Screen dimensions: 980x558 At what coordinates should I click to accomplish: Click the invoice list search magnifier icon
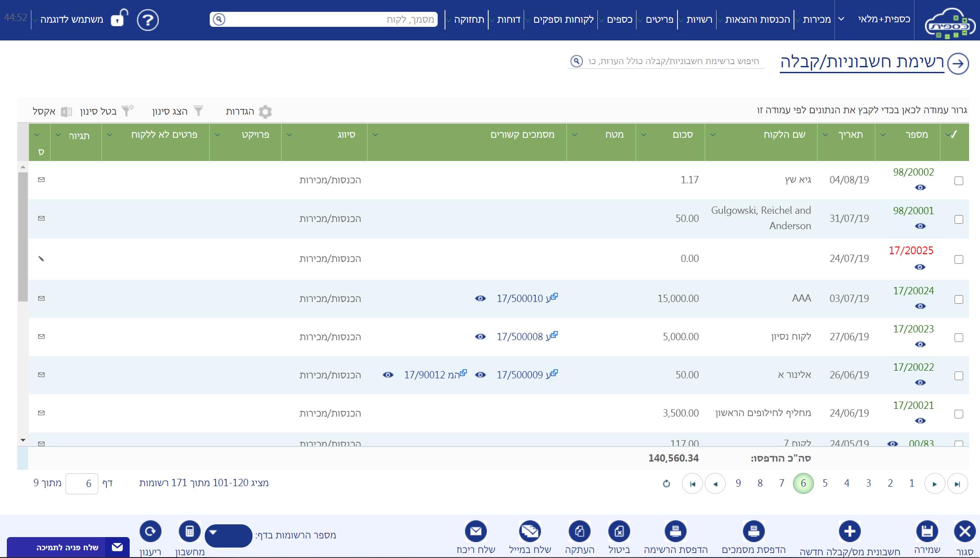click(576, 61)
